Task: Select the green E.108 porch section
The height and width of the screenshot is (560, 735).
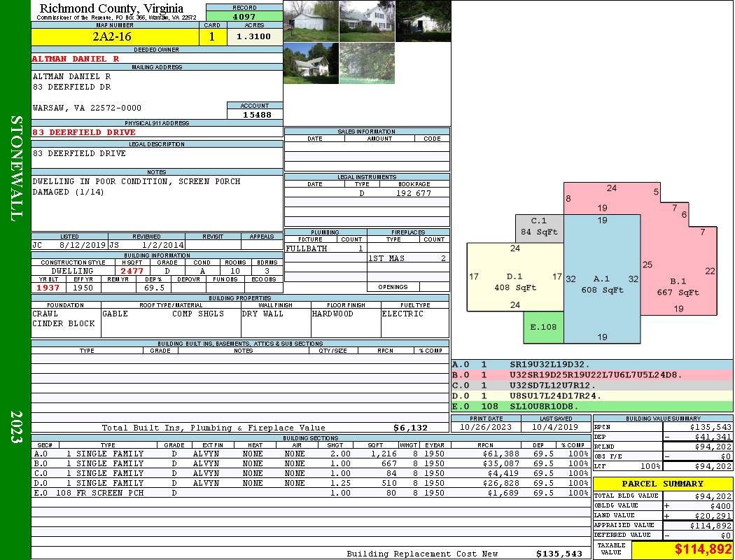Action: [544, 327]
